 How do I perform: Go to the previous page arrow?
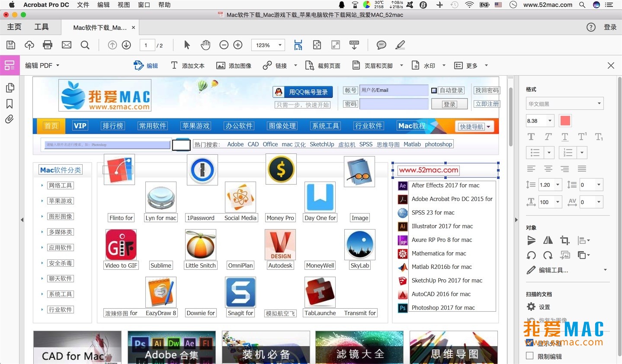[112, 45]
